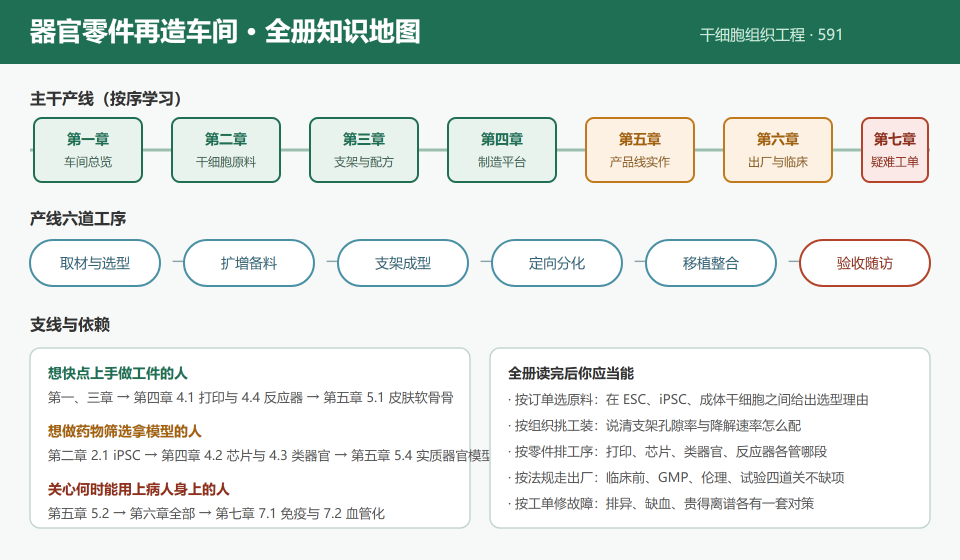Screen dimensions: 960x560
Task: Select the 取材与选型 process pill
Action: 95,263
